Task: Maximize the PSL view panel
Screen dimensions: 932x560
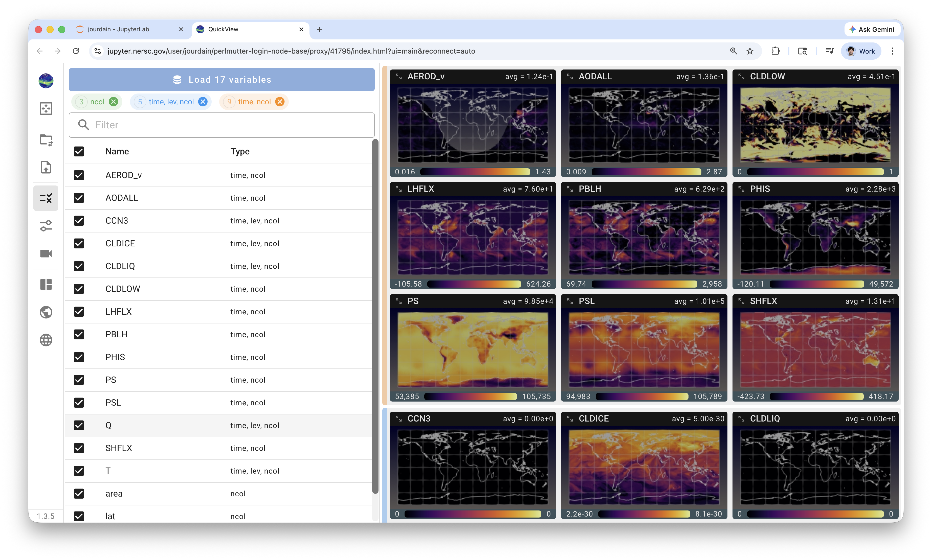Action: 570,301
